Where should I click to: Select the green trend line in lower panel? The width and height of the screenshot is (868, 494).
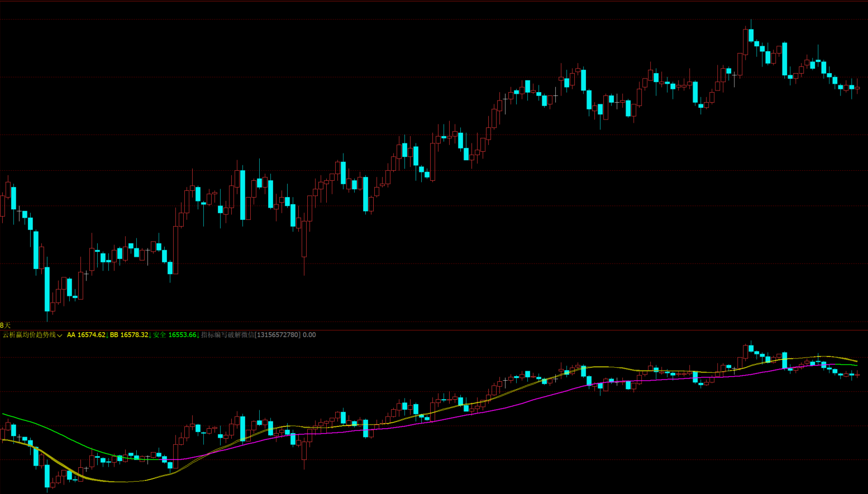click(56, 432)
